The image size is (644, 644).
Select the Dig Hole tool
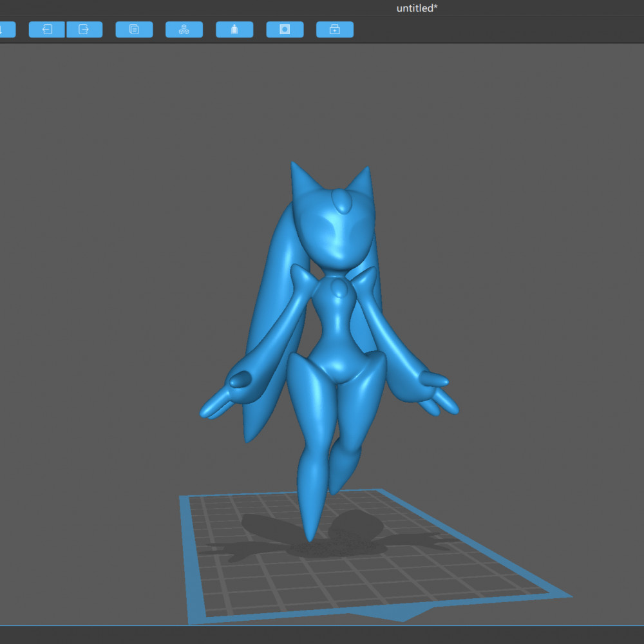(x=285, y=30)
